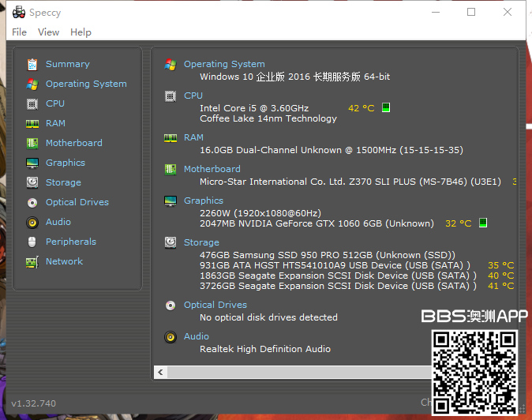This screenshot has width=532, height=420.
Task: Click the Motherboard heading link in summary
Action: [212, 169]
